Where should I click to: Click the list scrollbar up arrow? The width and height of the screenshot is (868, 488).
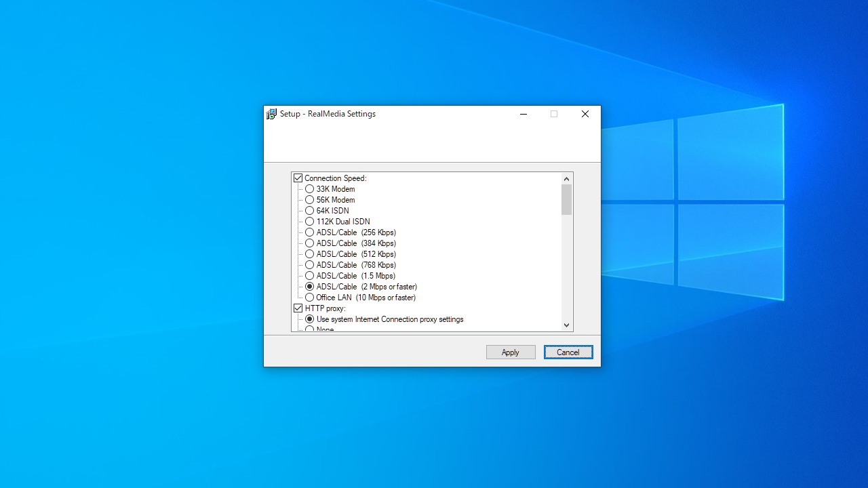(x=567, y=179)
